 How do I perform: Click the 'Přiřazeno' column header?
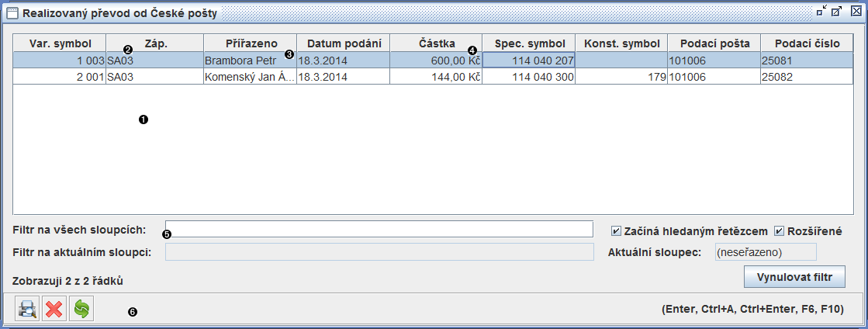point(249,43)
